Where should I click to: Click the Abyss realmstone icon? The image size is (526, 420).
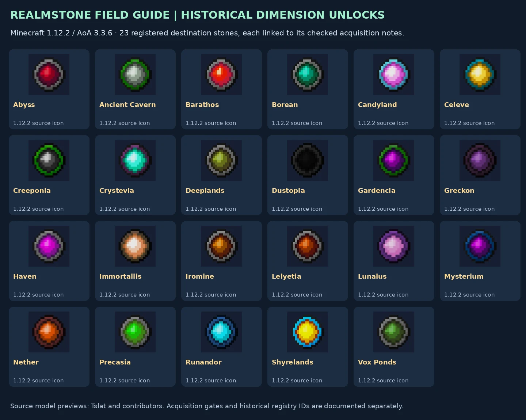click(49, 75)
